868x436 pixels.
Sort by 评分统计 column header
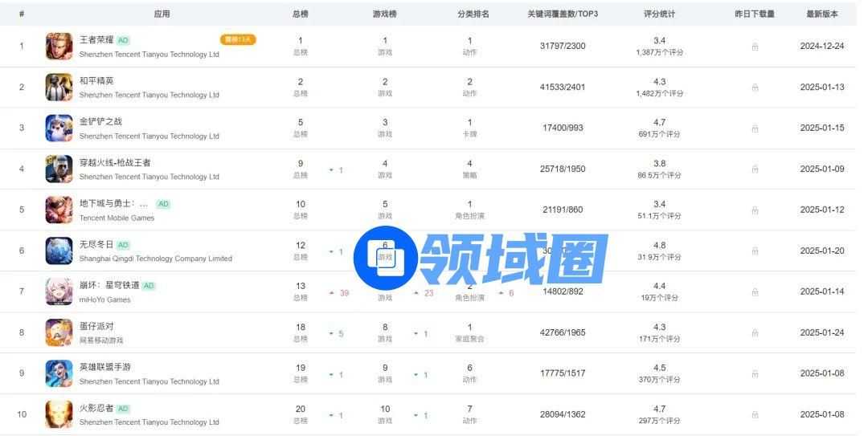tap(659, 14)
